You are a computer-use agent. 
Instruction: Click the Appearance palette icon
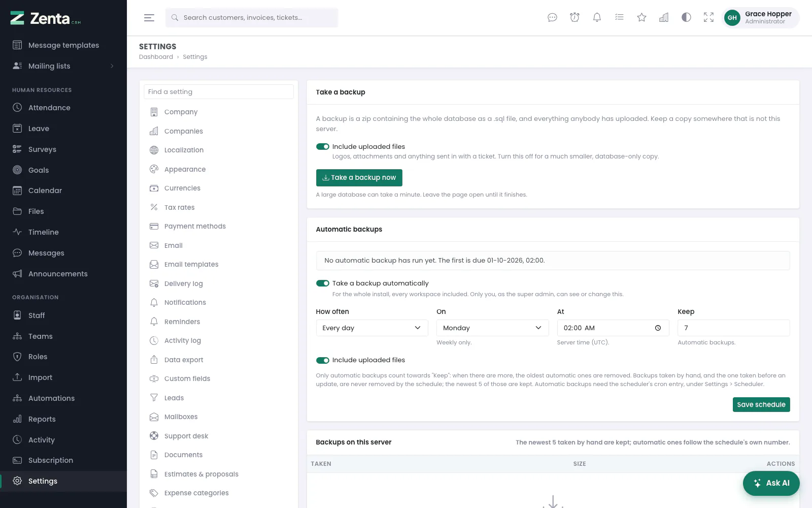click(154, 169)
